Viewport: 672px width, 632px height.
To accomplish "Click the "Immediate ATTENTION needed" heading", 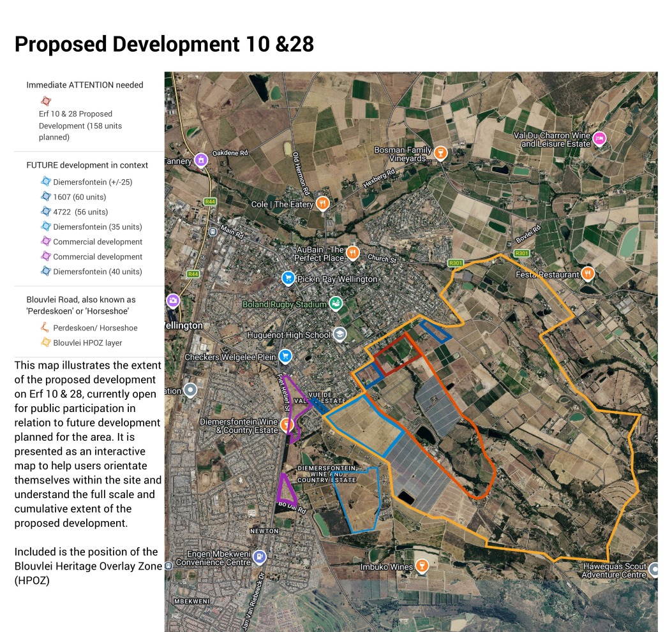I will 85,85.
